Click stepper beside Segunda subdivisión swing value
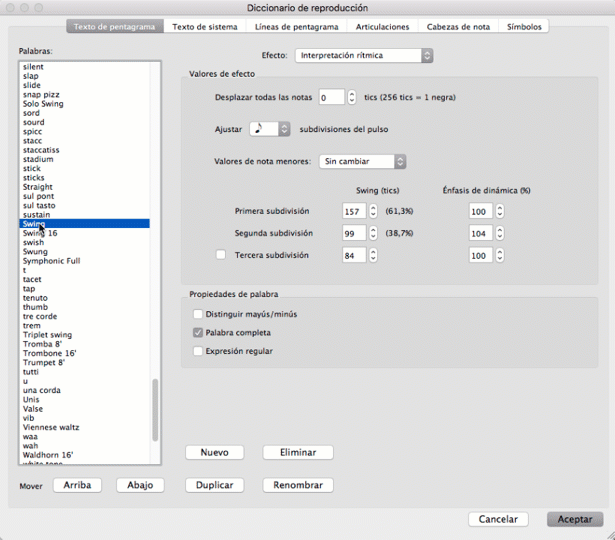615x540 pixels. click(373, 233)
